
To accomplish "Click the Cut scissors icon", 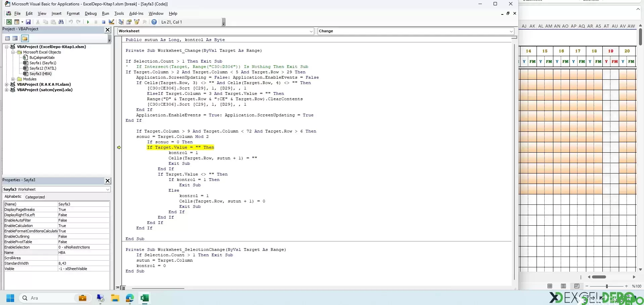I will click(x=38, y=22).
